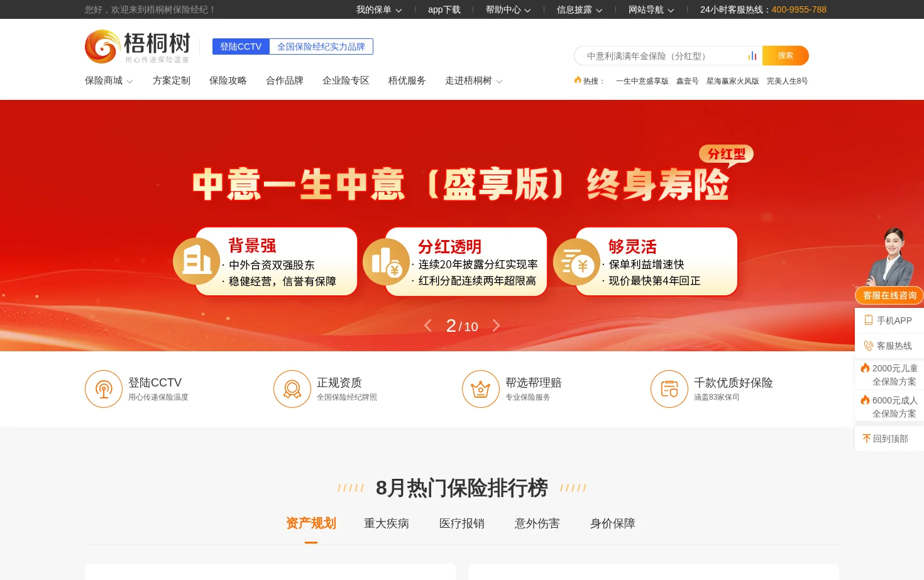The image size is (924, 580).
Task: Click the 客服热线 text in sidebar
Action: point(894,346)
